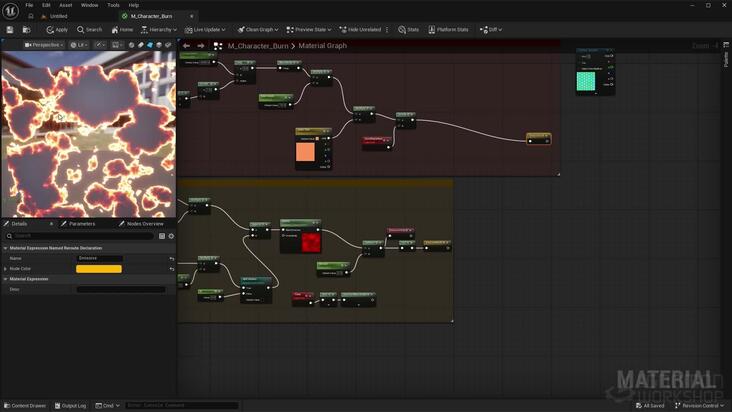The width and height of the screenshot is (732, 412).
Task: Reset Name property to default
Action: [x=171, y=258]
